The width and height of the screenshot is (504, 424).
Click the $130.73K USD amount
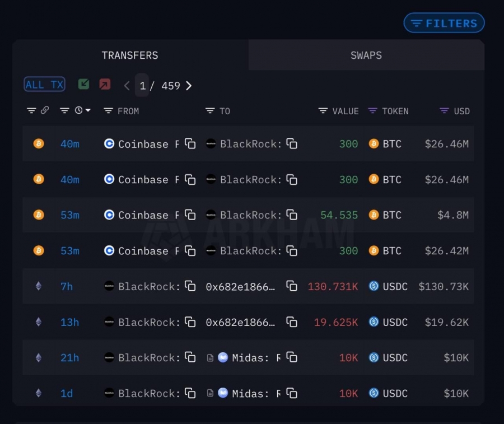[x=444, y=286]
